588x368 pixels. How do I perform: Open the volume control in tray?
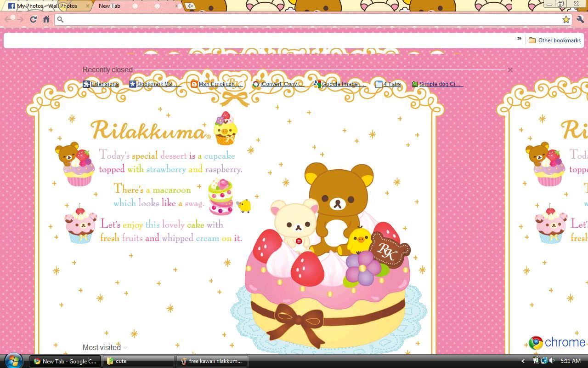pyautogui.click(x=552, y=361)
